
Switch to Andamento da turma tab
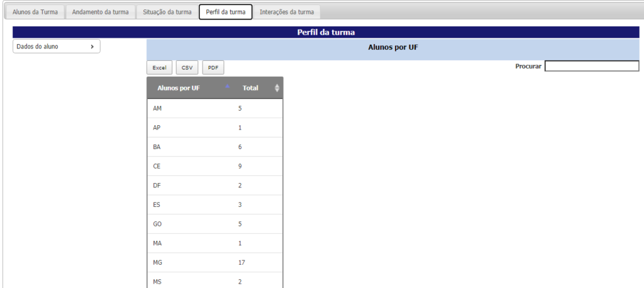coord(100,12)
